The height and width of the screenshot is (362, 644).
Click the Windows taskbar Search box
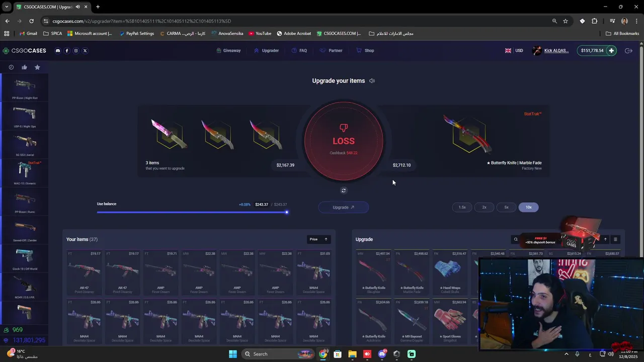click(x=279, y=354)
